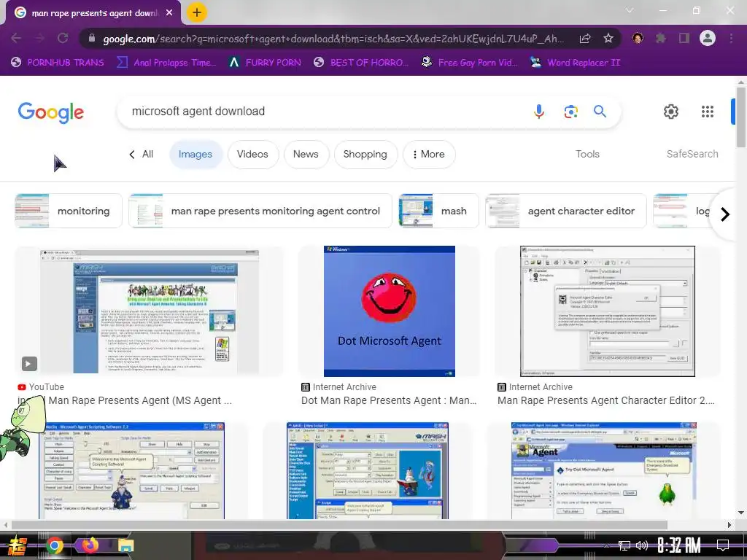Open the Word Replacer II bookmark

(575, 63)
